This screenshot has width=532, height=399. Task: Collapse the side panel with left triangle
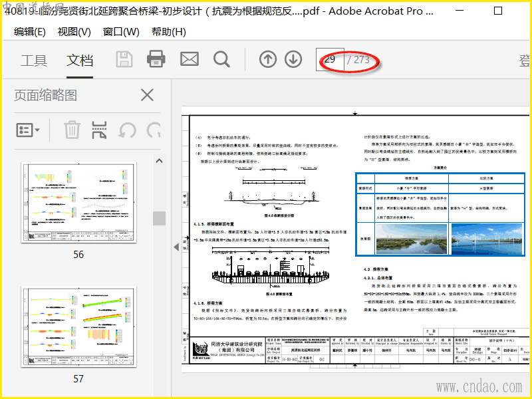(176, 247)
